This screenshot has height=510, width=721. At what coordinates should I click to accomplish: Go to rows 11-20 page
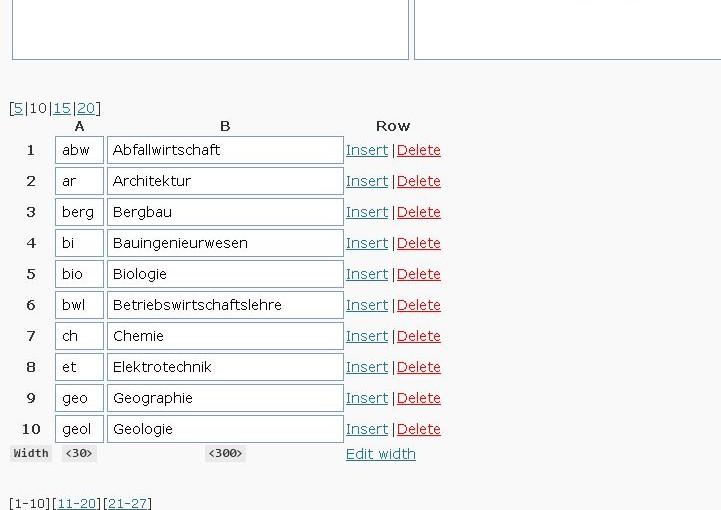coord(77,503)
